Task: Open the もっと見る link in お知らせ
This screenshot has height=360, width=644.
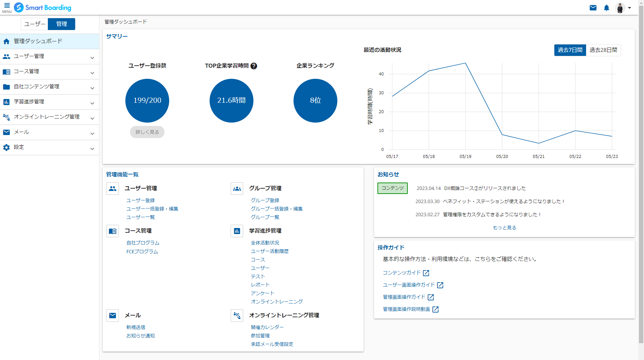Action: point(504,228)
